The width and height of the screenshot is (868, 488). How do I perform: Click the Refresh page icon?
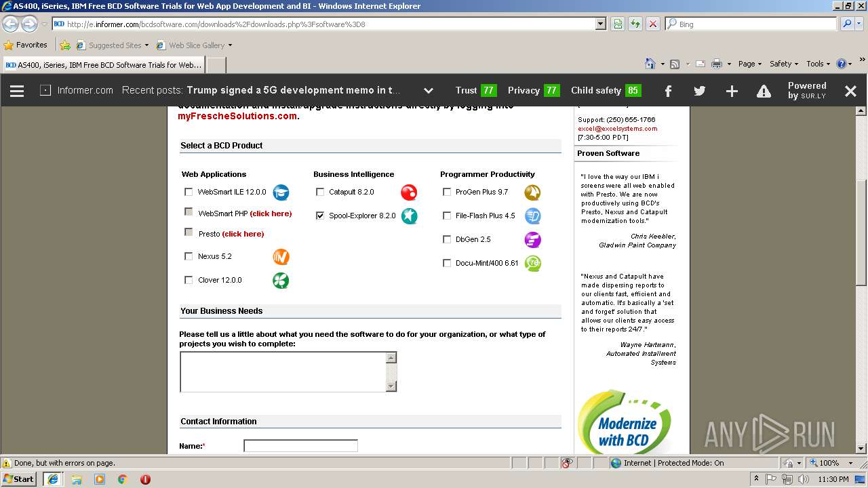(635, 24)
